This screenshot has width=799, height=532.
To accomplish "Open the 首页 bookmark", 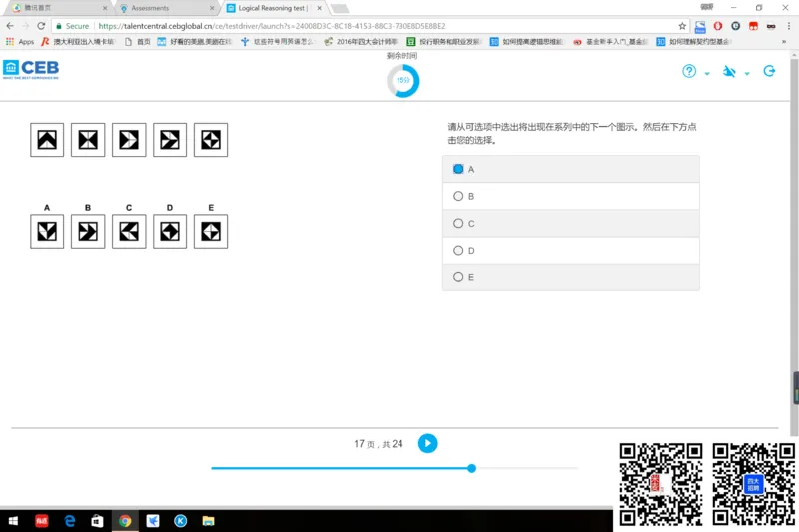I will click(138, 42).
